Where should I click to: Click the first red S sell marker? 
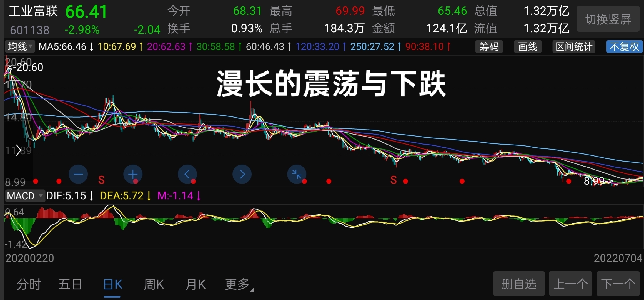tap(101, 180)
